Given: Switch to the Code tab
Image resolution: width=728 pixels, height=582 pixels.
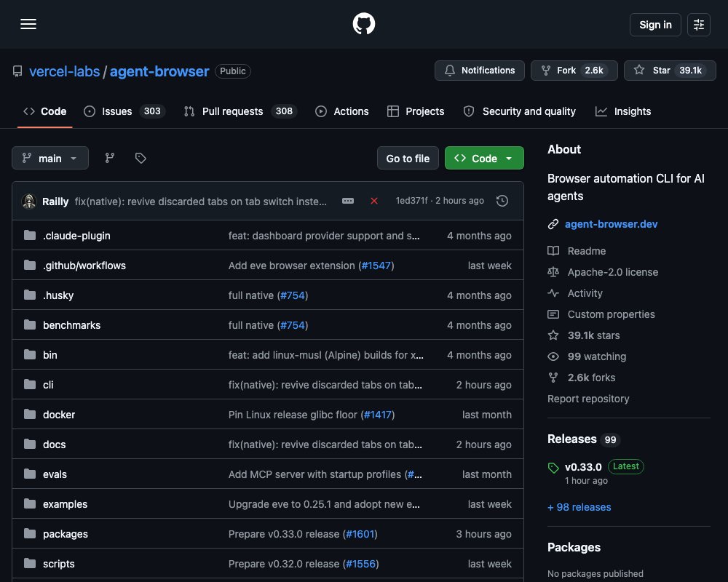Looking at the screenshot, I should (45, 111).
